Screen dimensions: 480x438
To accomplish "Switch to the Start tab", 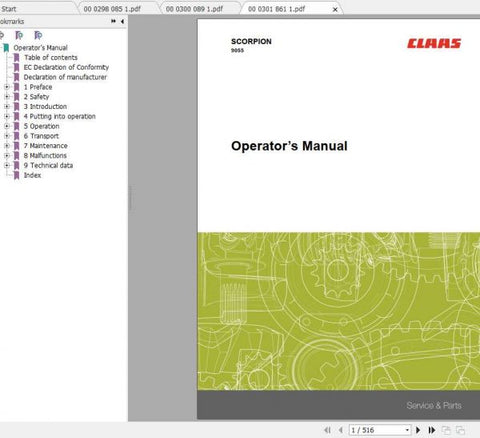I will click(9, 9).
